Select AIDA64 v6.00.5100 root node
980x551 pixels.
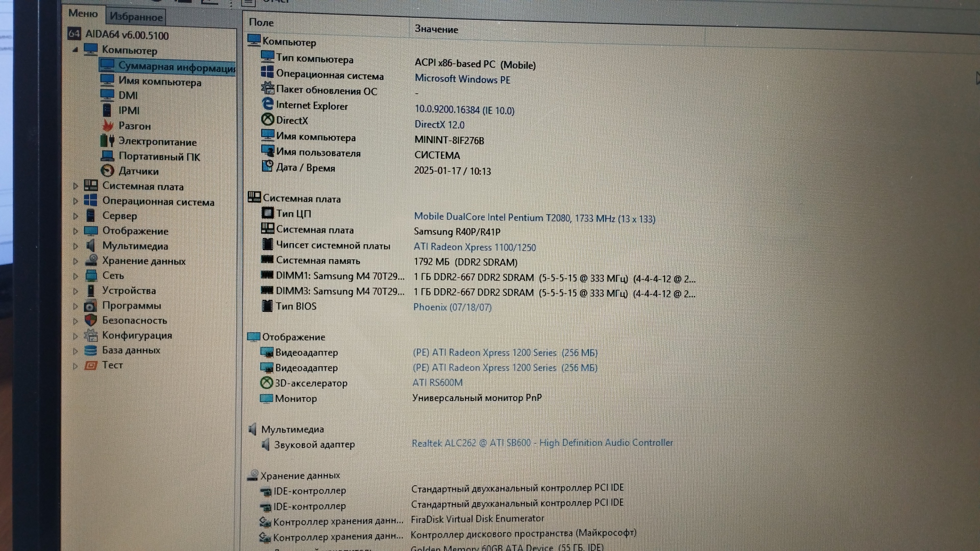click(x=127, y=35)
